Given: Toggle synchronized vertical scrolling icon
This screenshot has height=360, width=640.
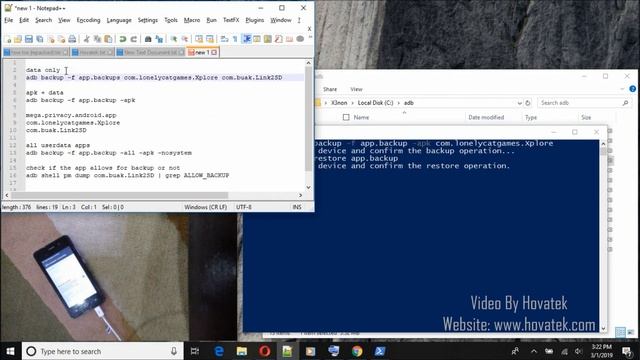Looking at the screenshot, I should pyautogui.click(x=199, y=39).
